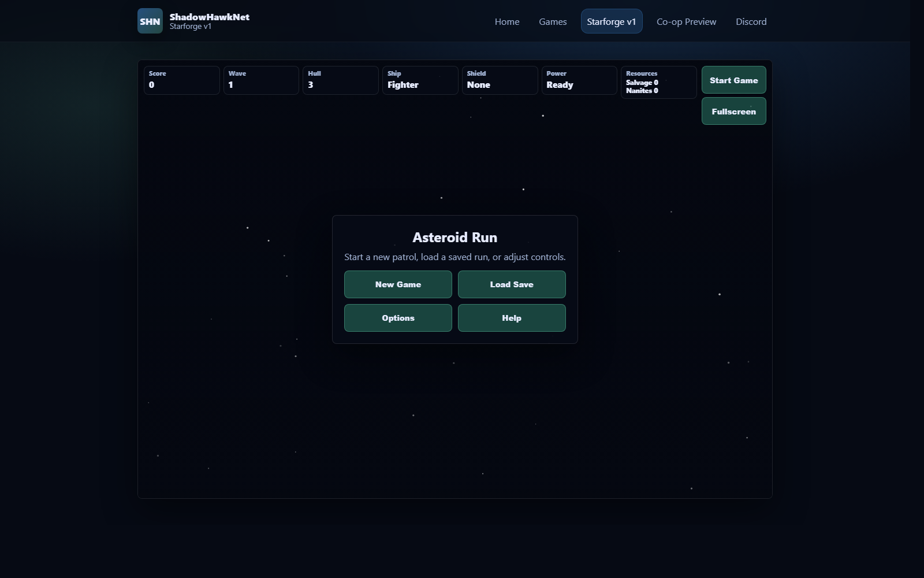
Task: Click the Asteroid Run title
Action: (455, 238)
